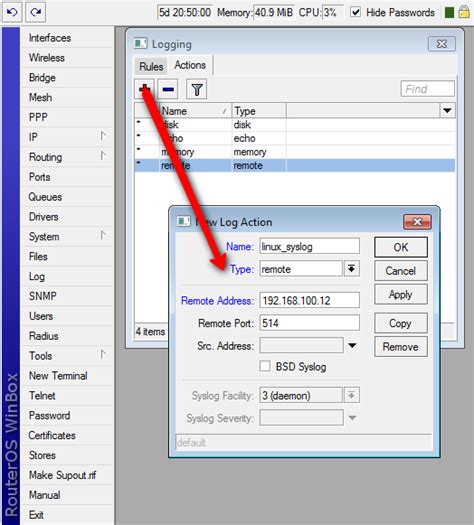Switch to the Actions tab
The width and height of the screenshot is (474, 525).
click(x=190, y=65)
